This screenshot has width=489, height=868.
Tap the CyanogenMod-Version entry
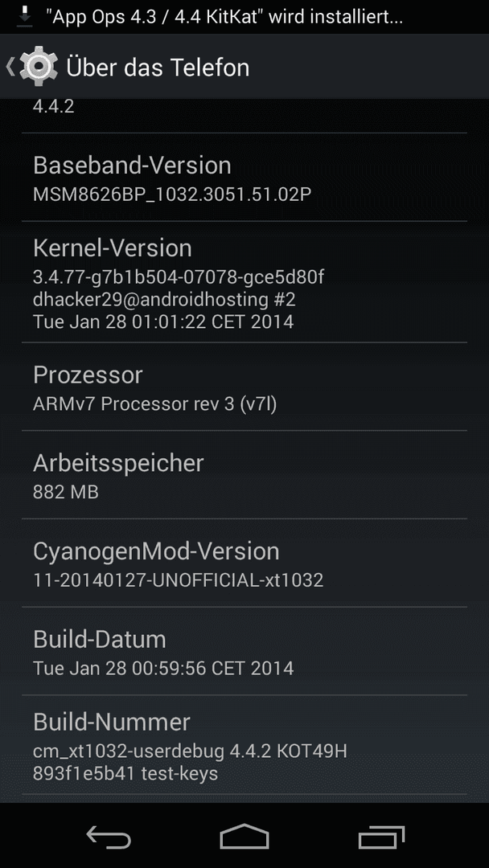244,563
